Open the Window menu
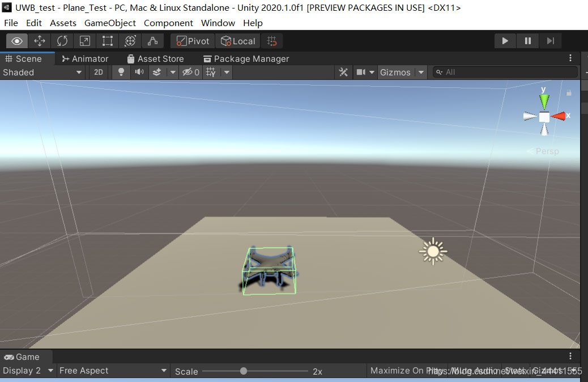The image size is (588, 382). pyautogui.click(x=218, y=23)
